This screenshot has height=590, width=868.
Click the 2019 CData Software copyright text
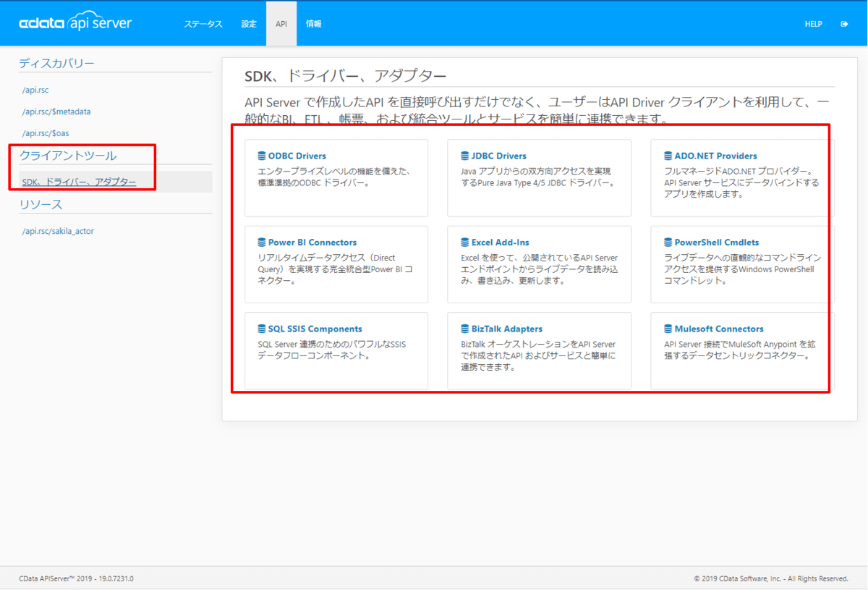point(771,578)
